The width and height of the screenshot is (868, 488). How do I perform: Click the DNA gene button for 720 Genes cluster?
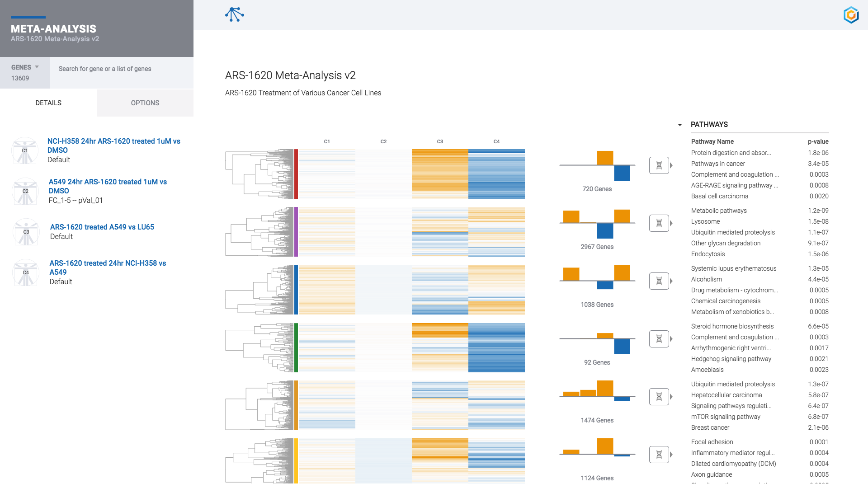pyautogui.click(x=659, y=165)
